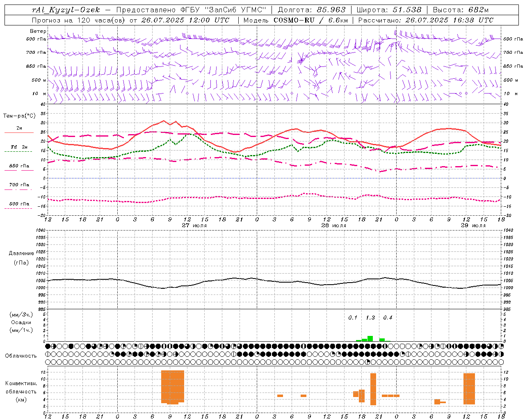
Task: Select the longitude value Долгота: 85.963
Action: click(x=312, y=10)
